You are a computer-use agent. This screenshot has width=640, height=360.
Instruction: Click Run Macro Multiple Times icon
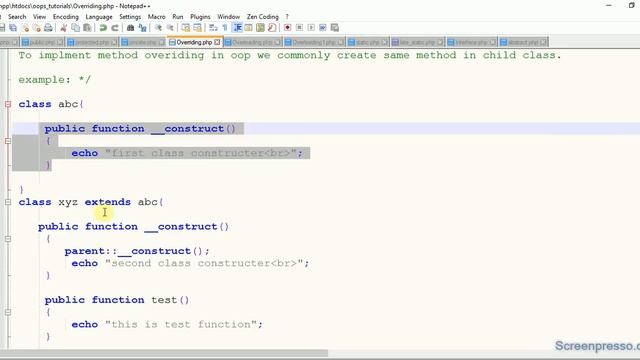(x=323, y=28)
